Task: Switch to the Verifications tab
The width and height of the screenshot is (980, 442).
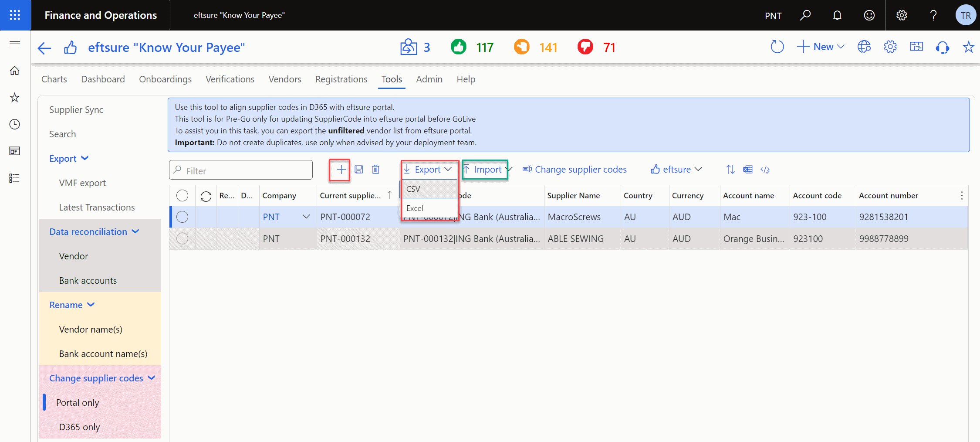Action: coord(230,79)
